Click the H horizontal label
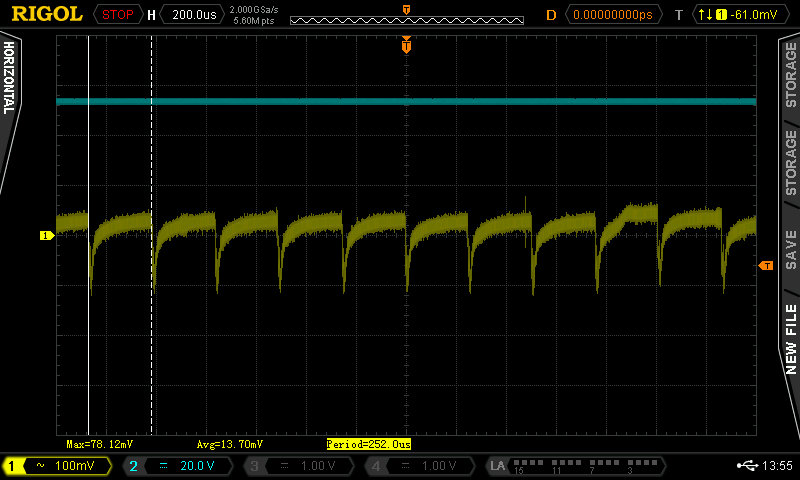 (x=151, y=15)
